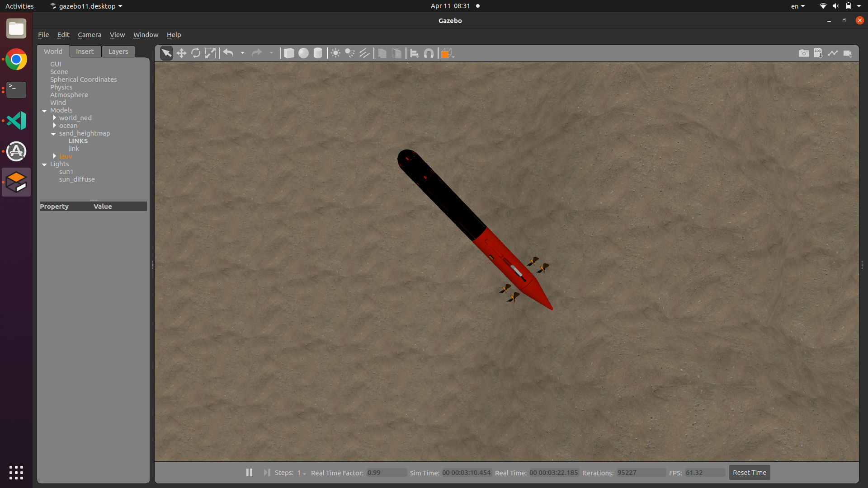Screen dimensions: 868x488
Task: Toggle snap mode magnet icon
Action: (x=429, y=53)
